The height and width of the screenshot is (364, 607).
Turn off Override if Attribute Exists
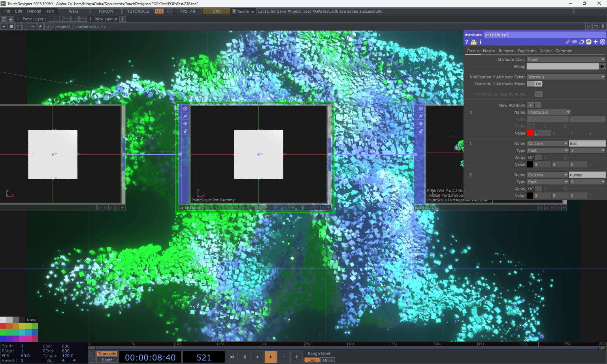coord(535,84)
